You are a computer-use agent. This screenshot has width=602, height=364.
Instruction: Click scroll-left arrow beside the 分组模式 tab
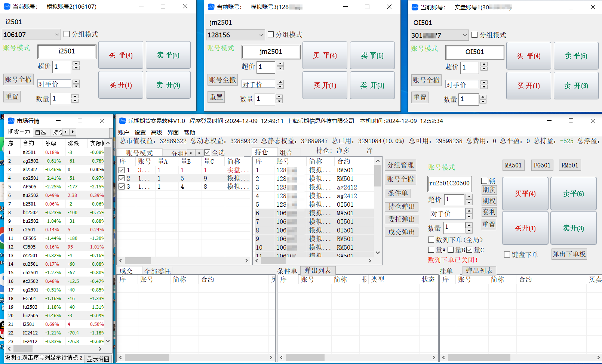tap(191, 152)
